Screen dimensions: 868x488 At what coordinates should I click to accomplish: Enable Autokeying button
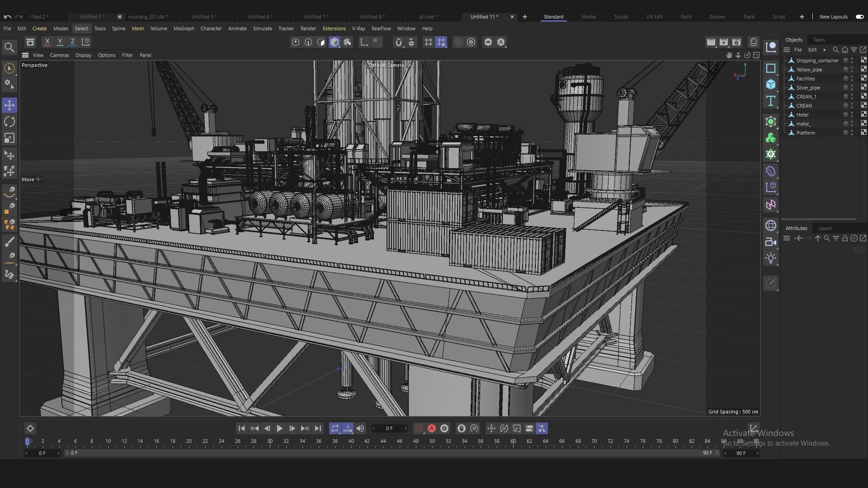click(x=432, y=428)
